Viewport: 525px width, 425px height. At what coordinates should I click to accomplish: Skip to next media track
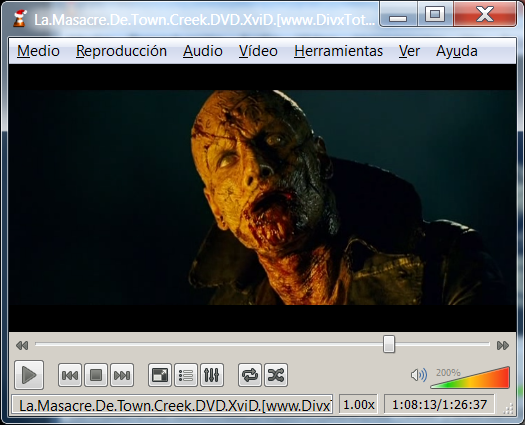[x=122, y=375]
